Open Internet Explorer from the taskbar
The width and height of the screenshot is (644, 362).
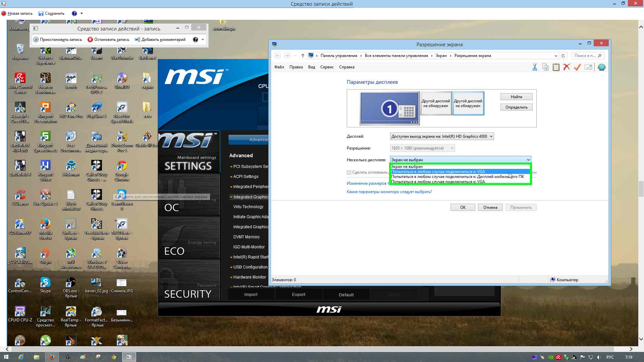point(21,357)
